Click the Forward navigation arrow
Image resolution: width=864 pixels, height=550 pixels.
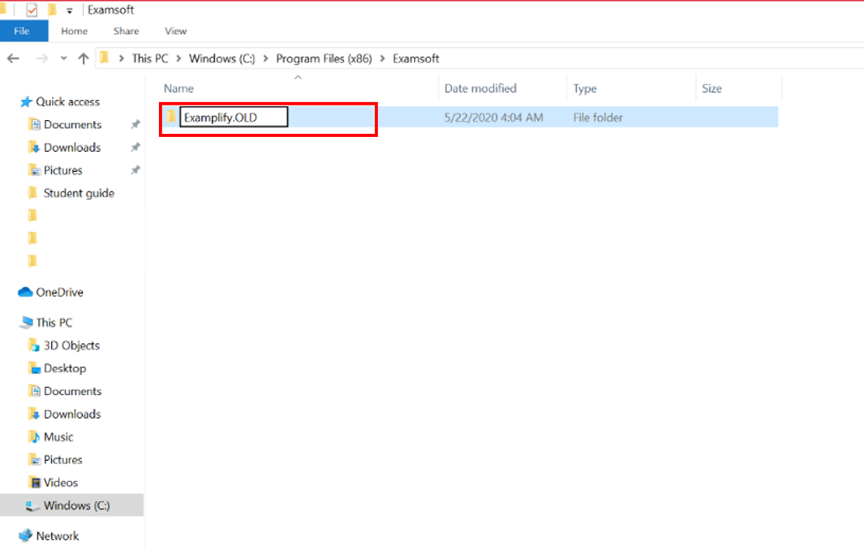42,58
